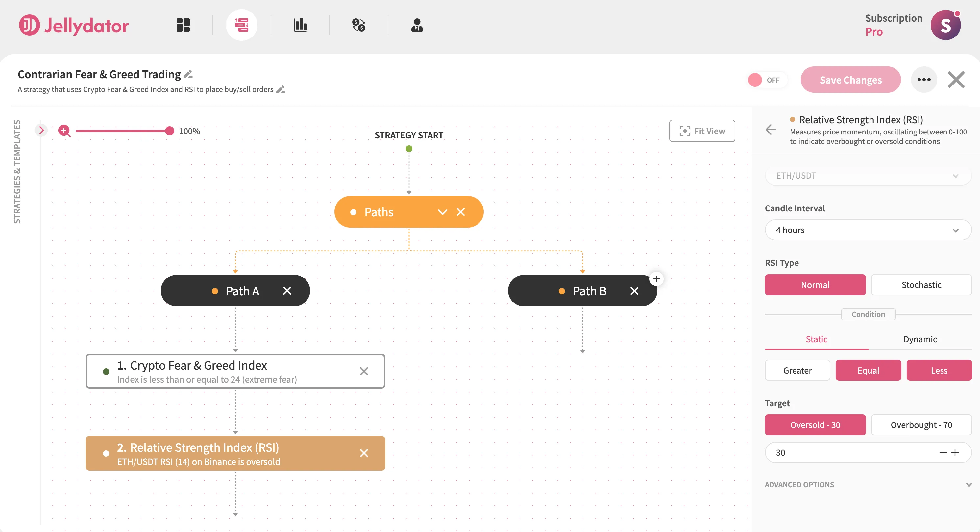Open the Crypto Fear & Greed Index step
The height and width of the screenshot is (532, 980).
click(235, 372)
